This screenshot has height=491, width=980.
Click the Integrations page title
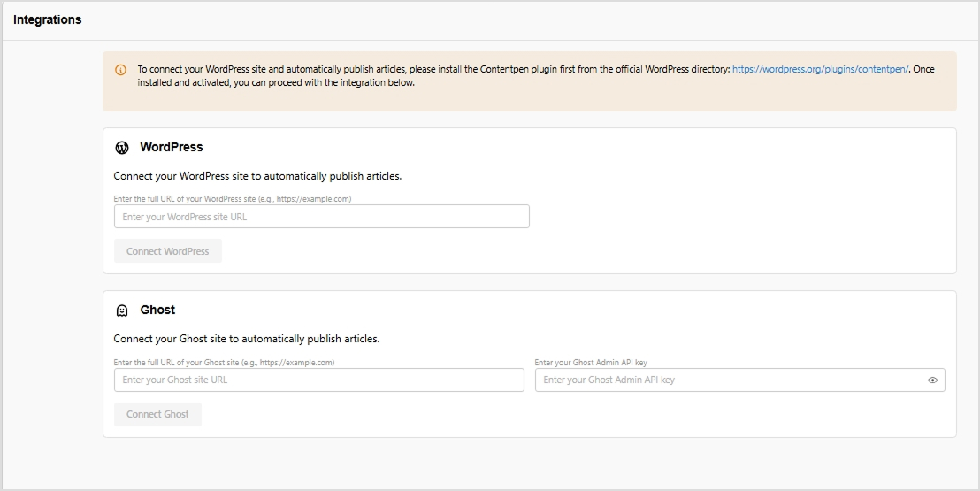coord(48,19)
